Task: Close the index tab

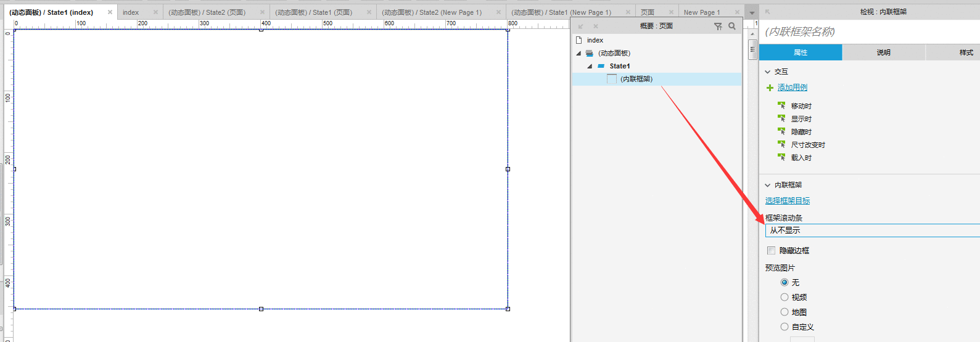Action: pyautogui.click(x=155, y=12)
